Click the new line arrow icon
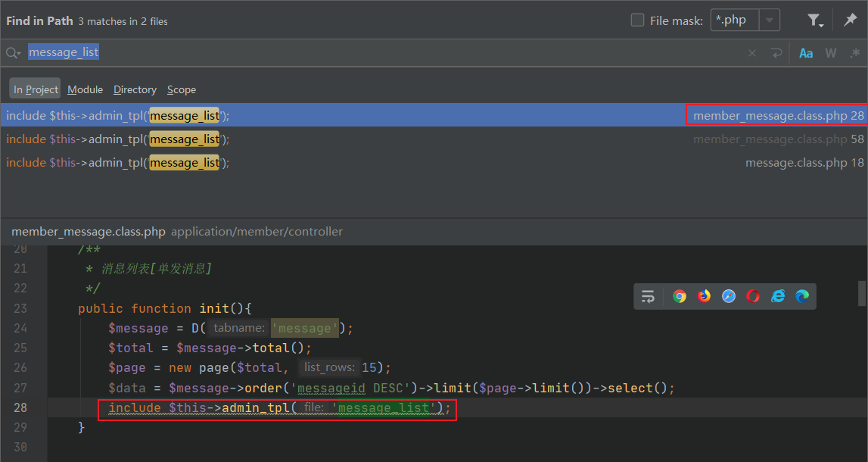This screenshot has height=462, width=868. click(776, 53)
